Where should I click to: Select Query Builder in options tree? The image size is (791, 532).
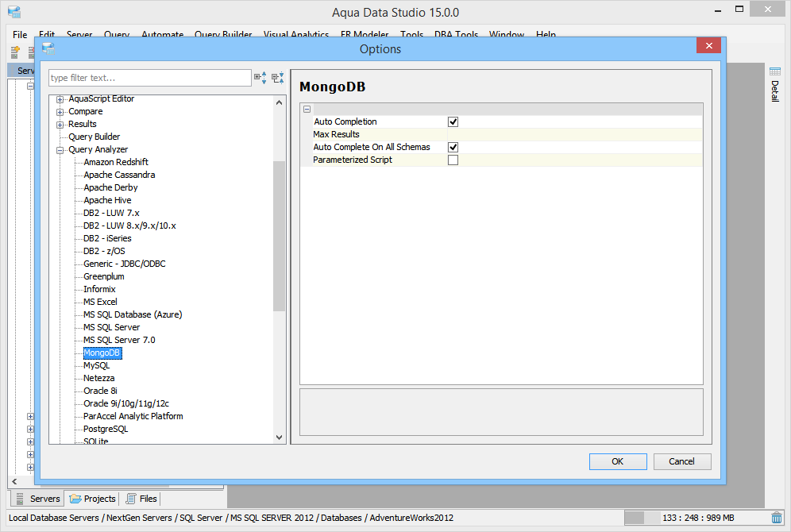click(x=95, y=137)
